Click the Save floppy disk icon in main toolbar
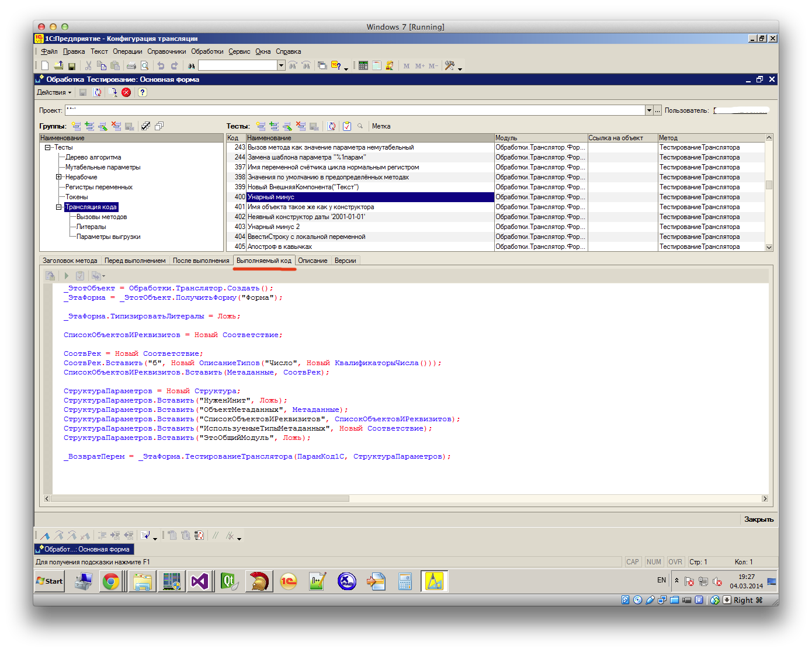The height and width of the screenshot is (652, 812). 71,66
